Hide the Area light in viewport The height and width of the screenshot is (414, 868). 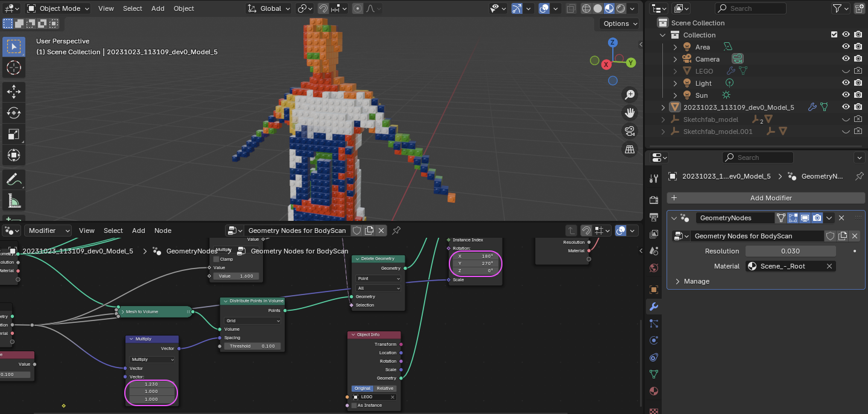[846, 47]
